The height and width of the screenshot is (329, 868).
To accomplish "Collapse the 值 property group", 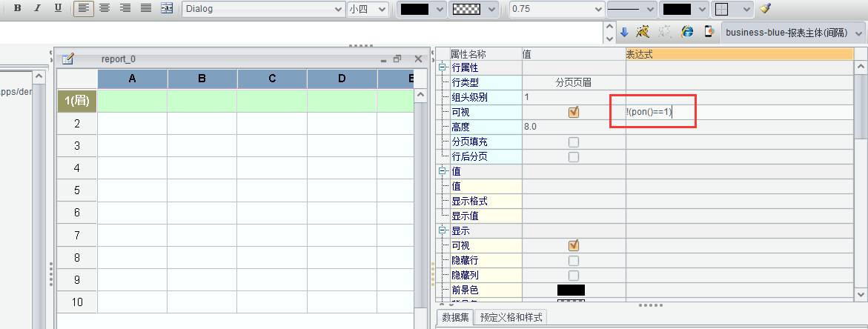I will click(442, 171).
